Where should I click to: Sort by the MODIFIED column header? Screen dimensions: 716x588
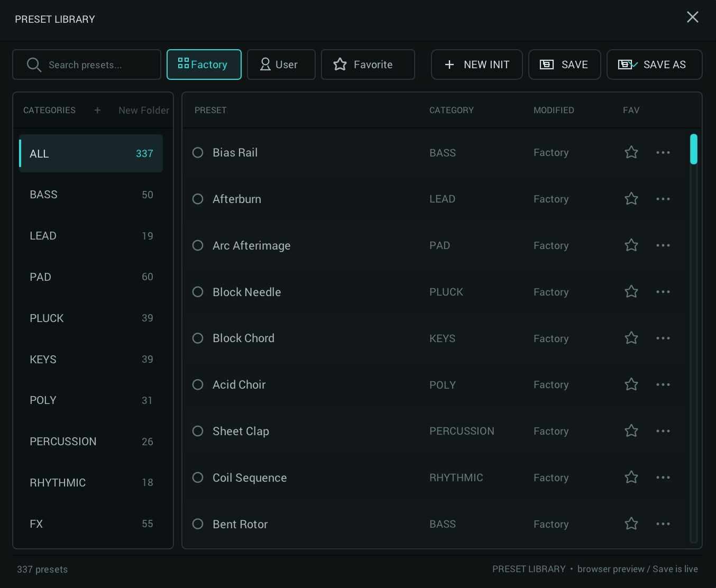point(554,110)
